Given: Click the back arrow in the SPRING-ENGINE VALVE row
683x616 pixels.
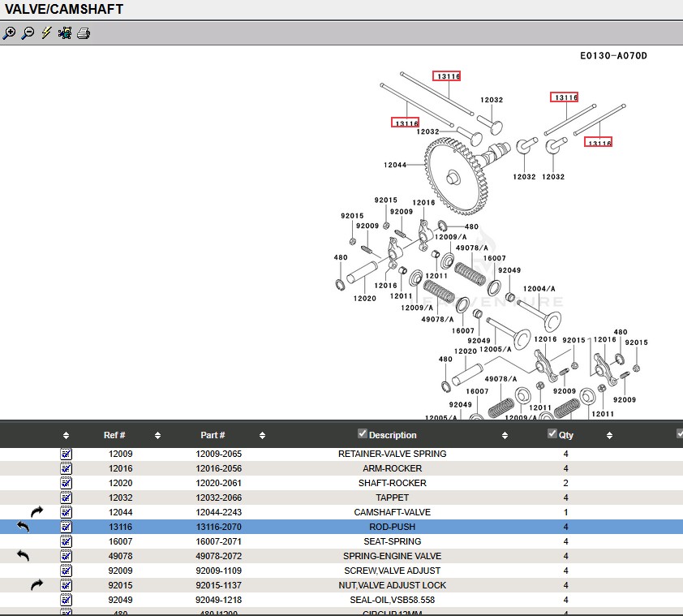Looking at the screenshot, I should pyautogui.click(x=24, y=556).
